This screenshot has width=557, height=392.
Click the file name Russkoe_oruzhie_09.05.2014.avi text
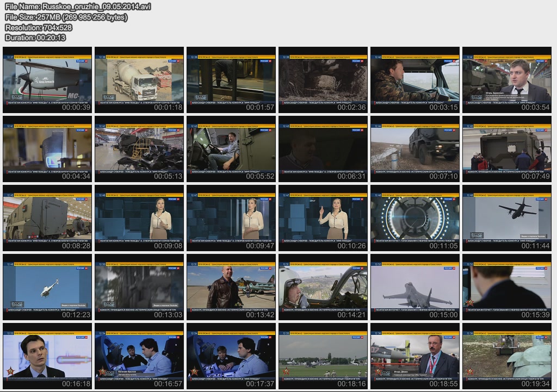point(78,7)
